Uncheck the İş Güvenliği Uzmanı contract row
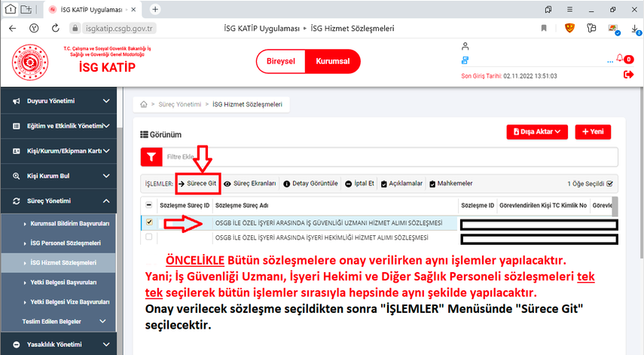Image resolution: width=644 pixels, height=355 pixels. click(x=149, y=222)
